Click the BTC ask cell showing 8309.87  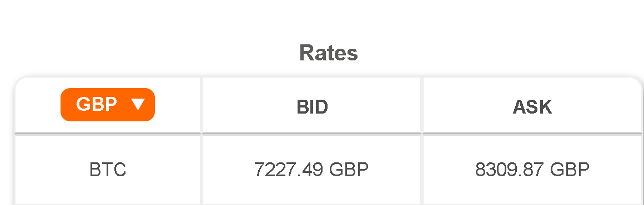click(x=532, y=170)
